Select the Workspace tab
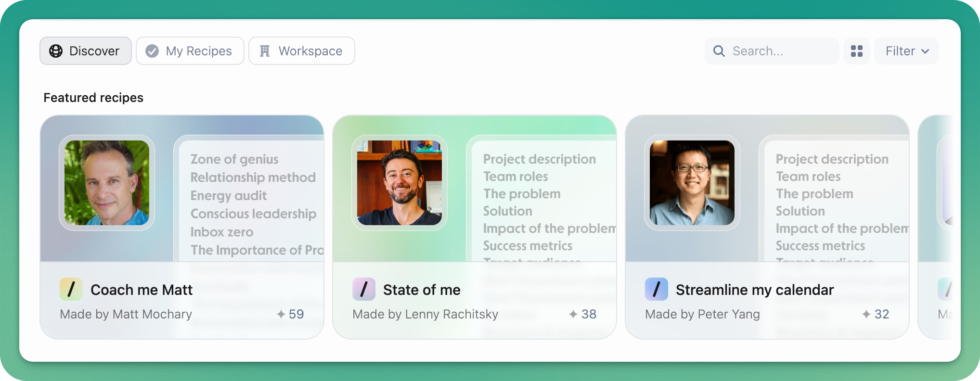Viewport: 980px width, 381px height. (302, 51)
